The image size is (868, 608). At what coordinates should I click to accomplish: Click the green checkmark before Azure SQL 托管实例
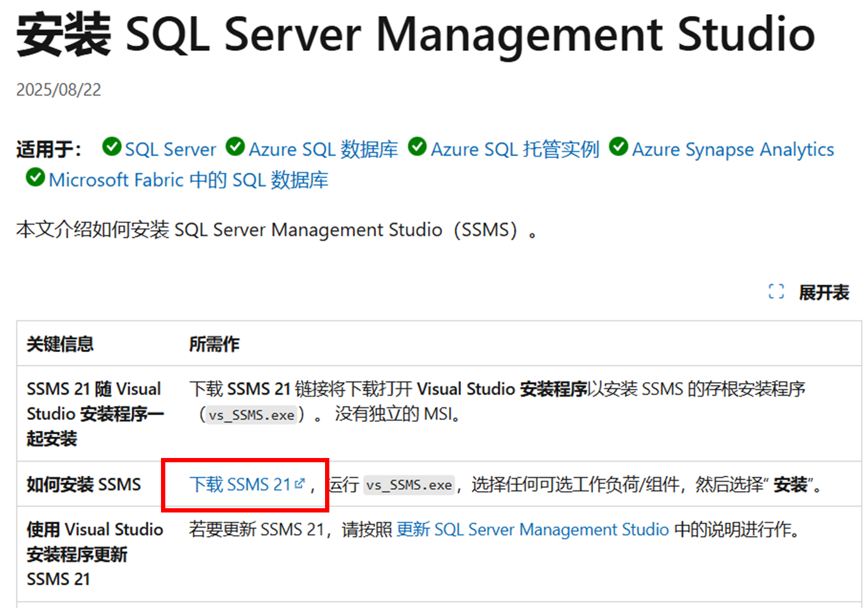417,147
